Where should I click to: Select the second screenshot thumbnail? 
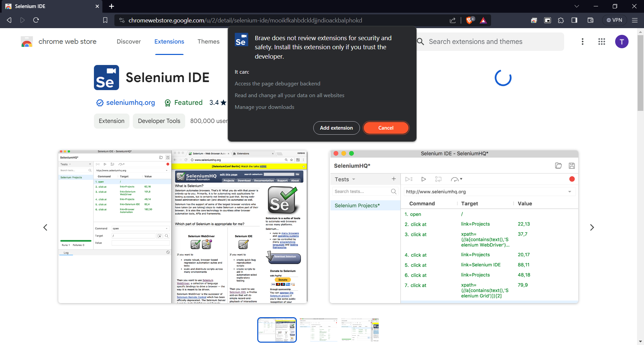pyautogui.click(x=318, y=330)
